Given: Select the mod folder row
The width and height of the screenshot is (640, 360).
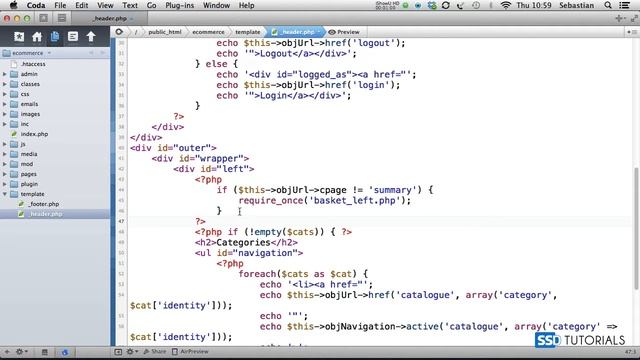Looking at the screenshot, I should [55, 164].
